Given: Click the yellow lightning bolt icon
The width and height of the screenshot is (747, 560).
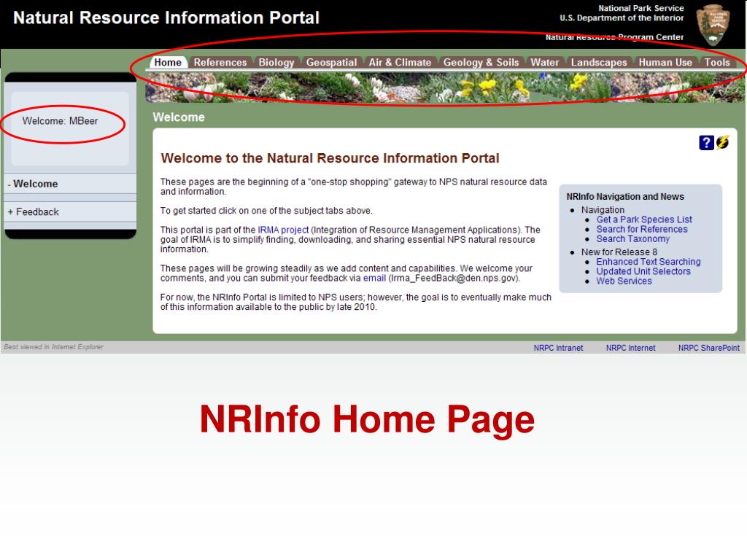Looking at the screenshot, I should (x=722, y=142).
